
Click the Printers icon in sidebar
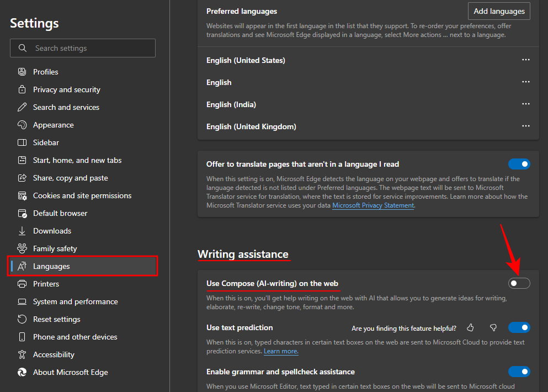click(x=22, y=284)
